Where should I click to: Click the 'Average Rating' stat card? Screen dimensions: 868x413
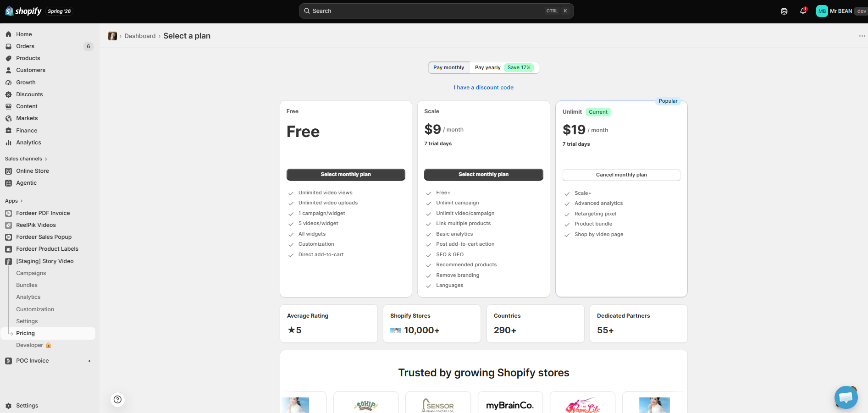coord(329,324)
